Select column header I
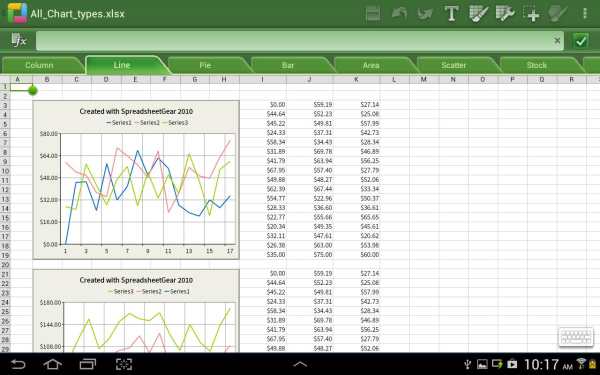 pos(262,80)
